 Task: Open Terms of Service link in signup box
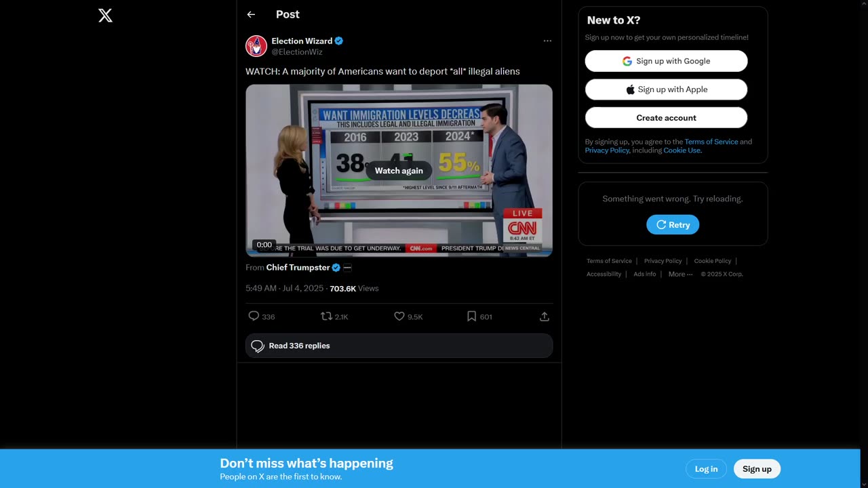pos(711,142)
